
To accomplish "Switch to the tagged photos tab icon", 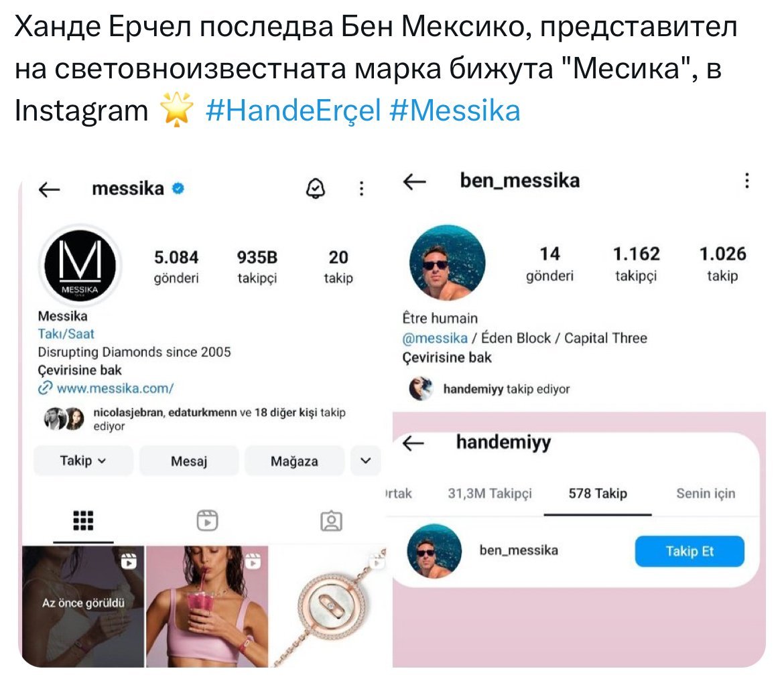I will 331,520.
